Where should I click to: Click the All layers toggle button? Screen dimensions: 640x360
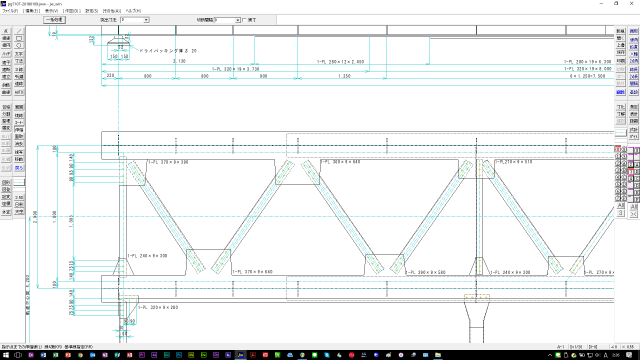point(620,205)
